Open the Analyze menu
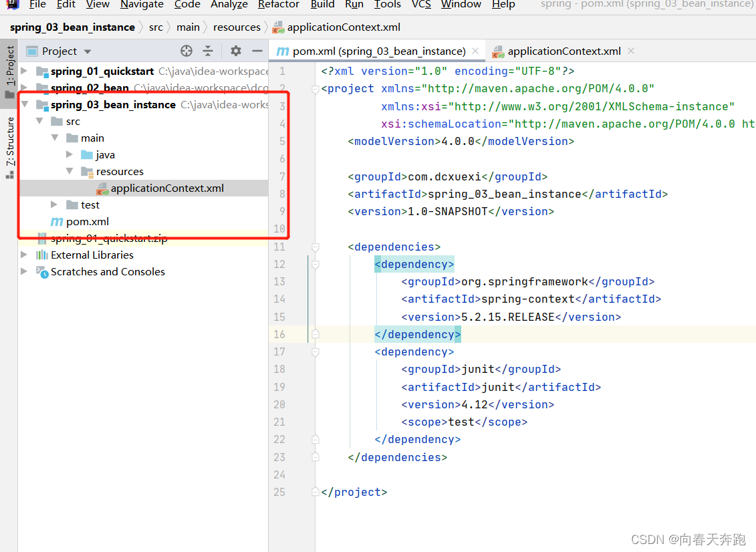The image size is (756, 552). 229,4
